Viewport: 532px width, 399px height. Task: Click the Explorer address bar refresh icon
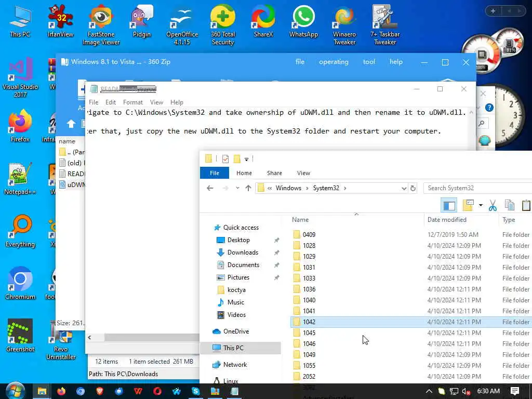pyautogui.click(x=413, y=188)
